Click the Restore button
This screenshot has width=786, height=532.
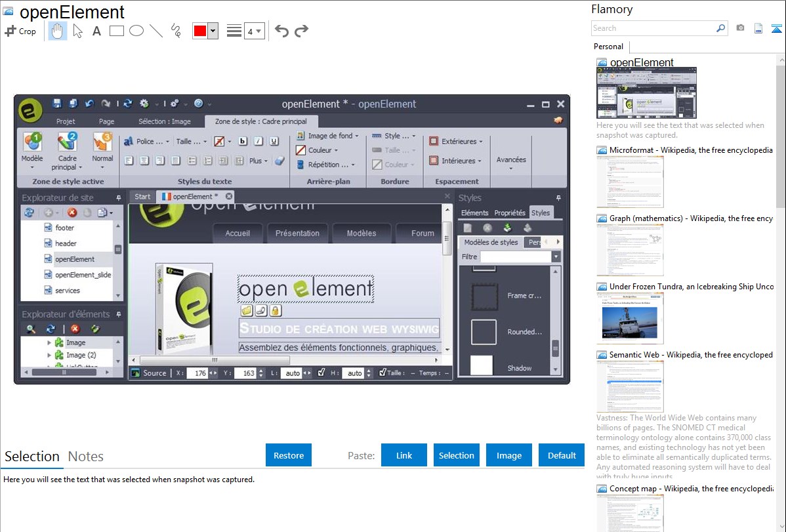[289, 455]
